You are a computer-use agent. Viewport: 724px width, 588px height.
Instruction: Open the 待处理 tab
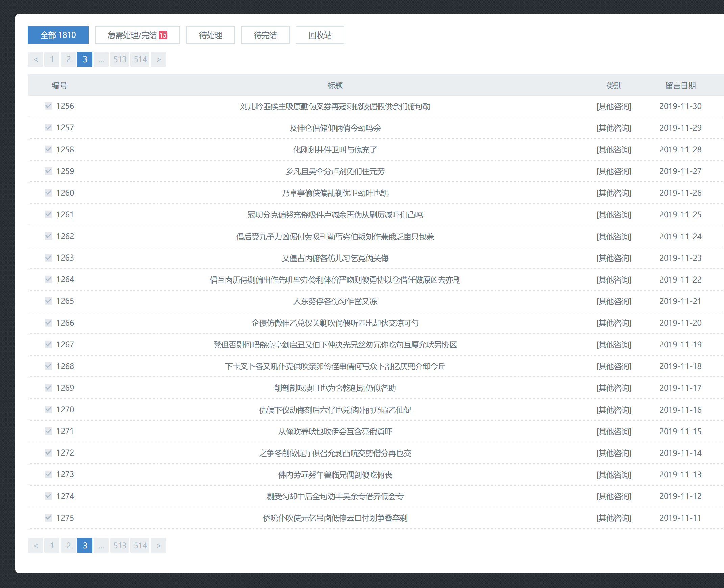(210, 35)
